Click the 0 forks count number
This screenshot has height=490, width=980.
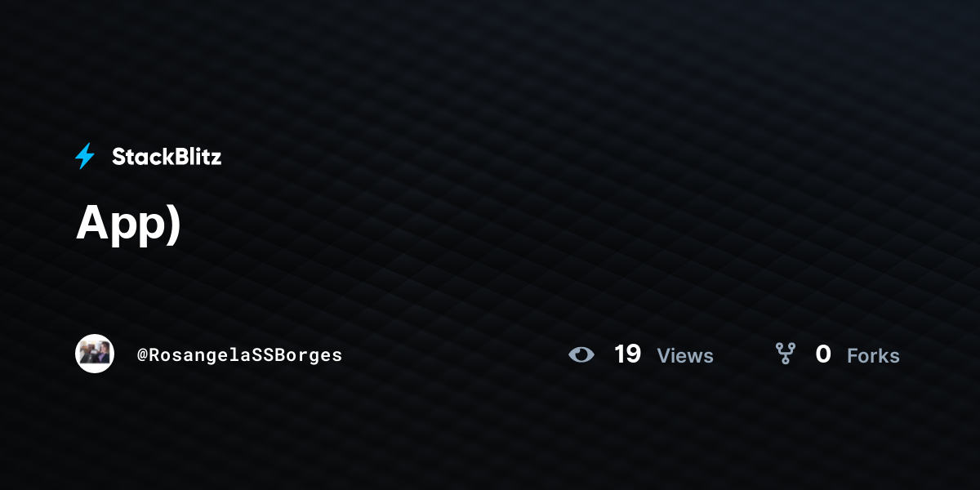(823, 354)
